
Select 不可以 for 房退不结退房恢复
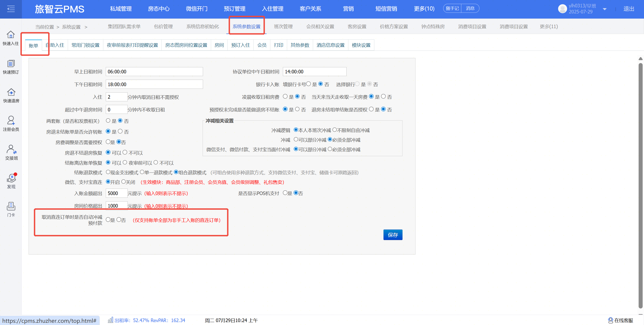pos(125,153)
